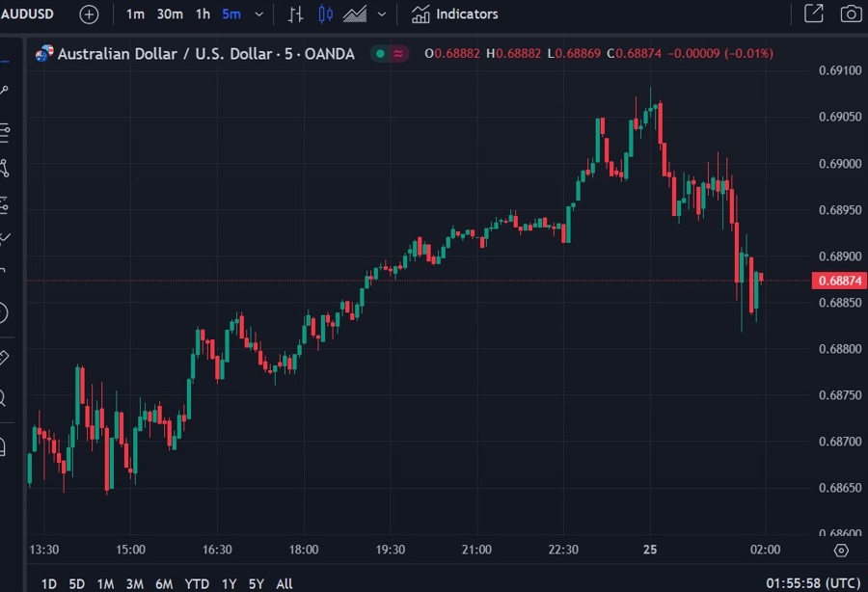This screenshot has height=592, width=868.
Task: Click the 13:30 time axis label
Action: click(43, 550)
